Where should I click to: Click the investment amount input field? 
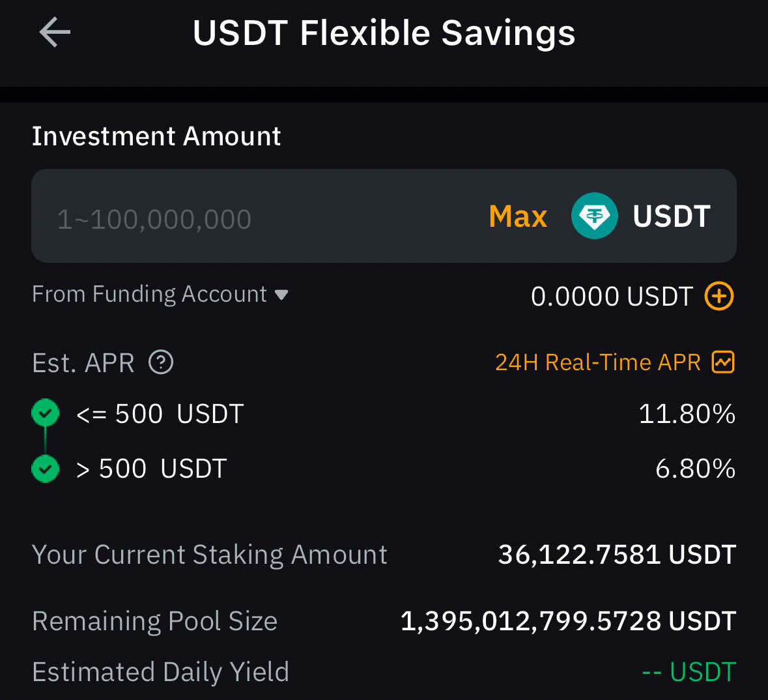pos(261,218)
